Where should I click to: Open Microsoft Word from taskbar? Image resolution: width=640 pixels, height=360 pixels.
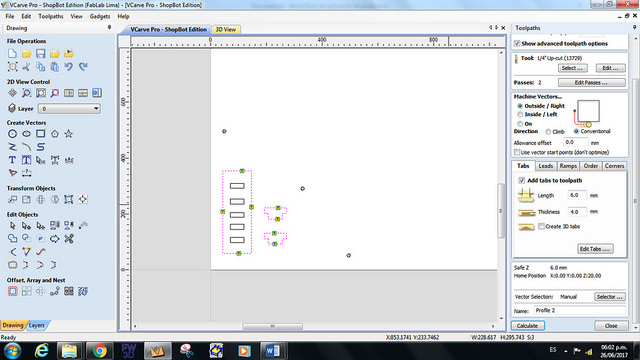coord(272,351)
